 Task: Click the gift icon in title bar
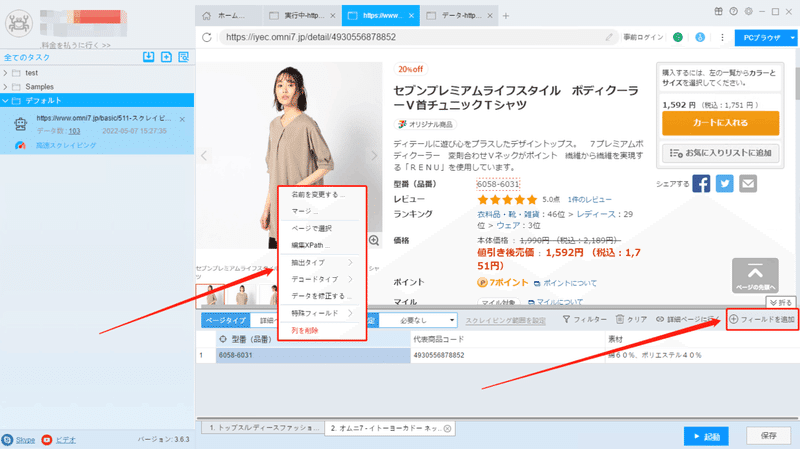(x=718, y=11)
